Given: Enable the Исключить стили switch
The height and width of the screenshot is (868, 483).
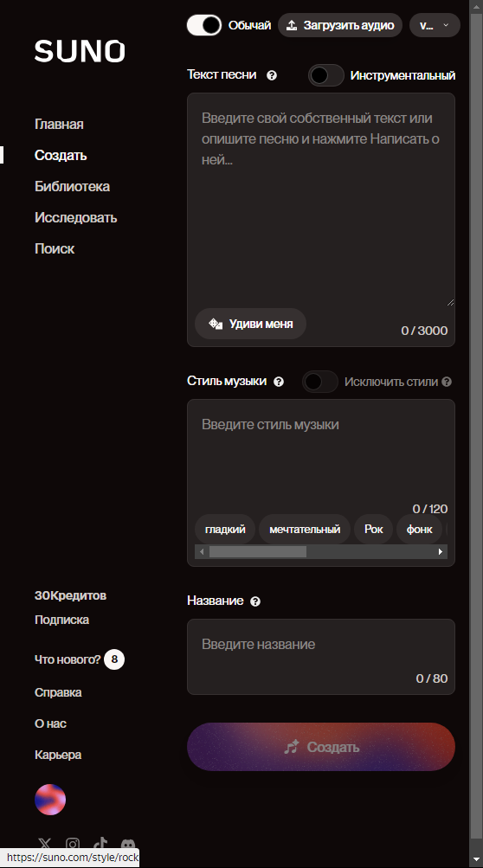Looking at the screenshot, I should pyautogui.click(x=320, y=382).
